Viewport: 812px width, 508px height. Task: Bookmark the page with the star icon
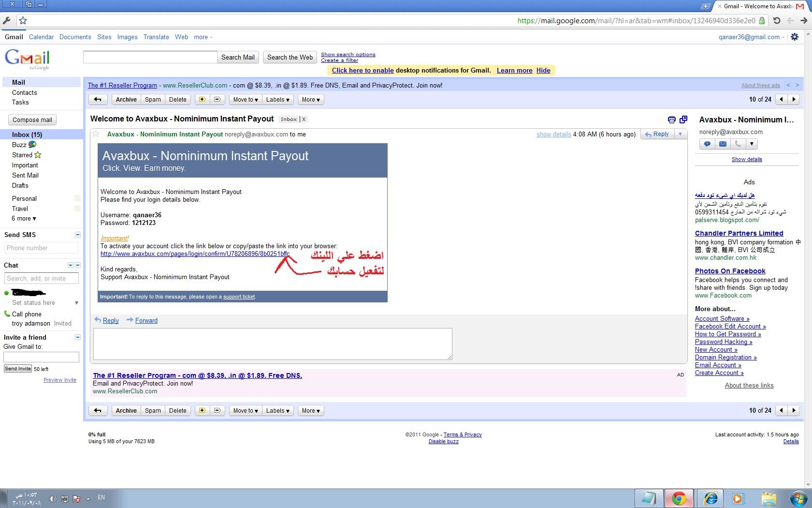pyautogui.click(x=23, y=20)
